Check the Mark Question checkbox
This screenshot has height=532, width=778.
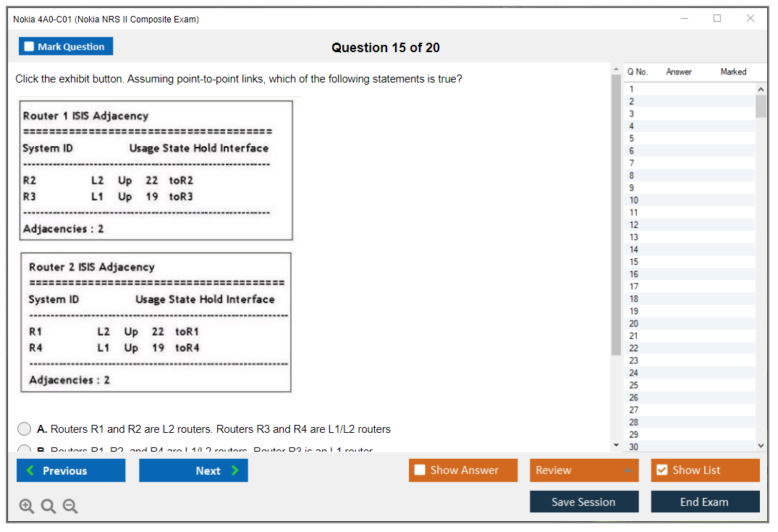(30, 47)
